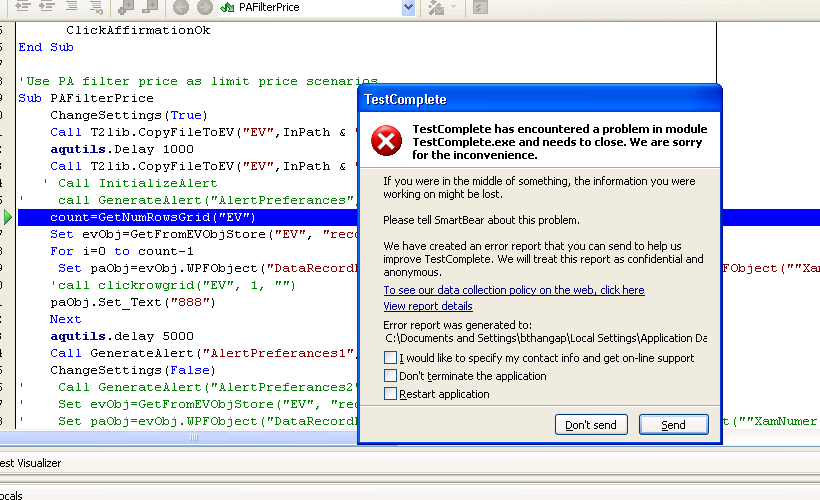Check Don't terminate the application

390,376
